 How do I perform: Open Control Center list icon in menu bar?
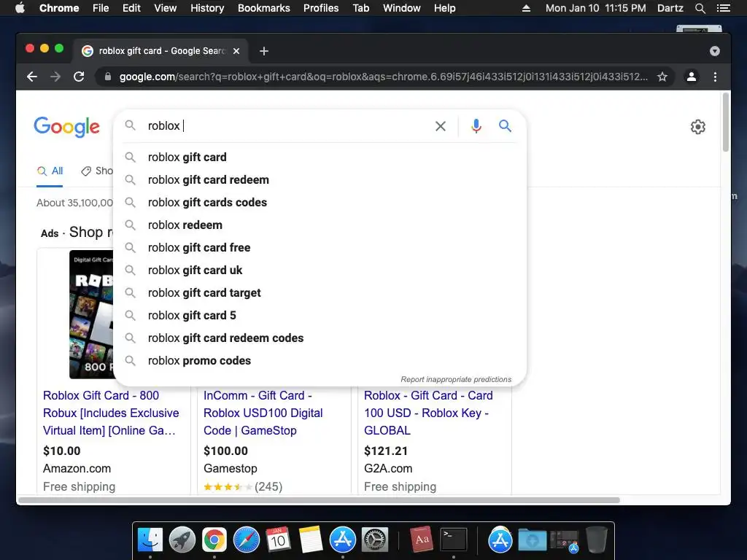723,8
